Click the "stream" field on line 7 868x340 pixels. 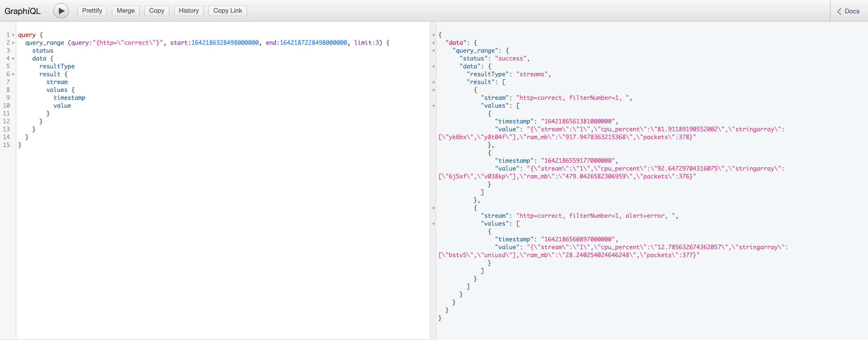coord(57,82)
